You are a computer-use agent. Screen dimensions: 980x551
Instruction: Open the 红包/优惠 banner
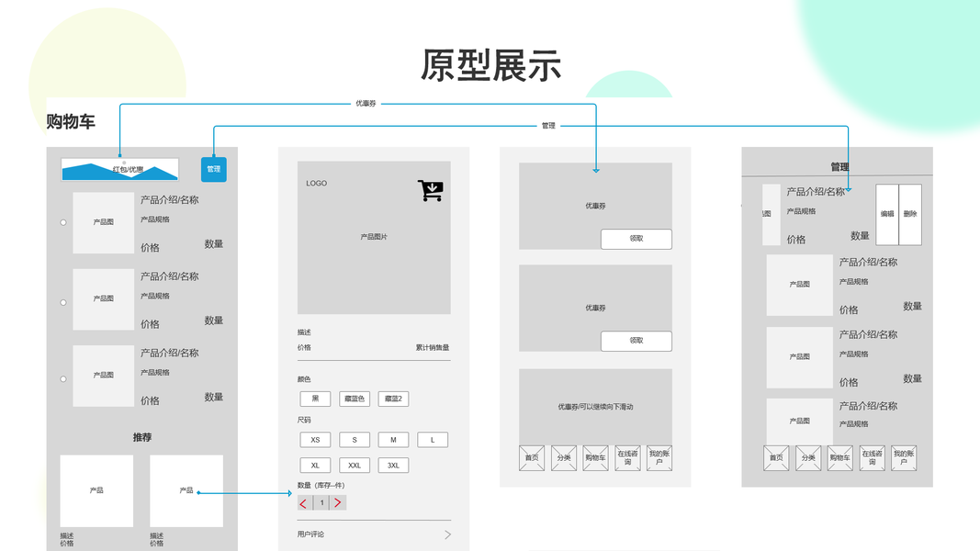(x=120, y=169)
